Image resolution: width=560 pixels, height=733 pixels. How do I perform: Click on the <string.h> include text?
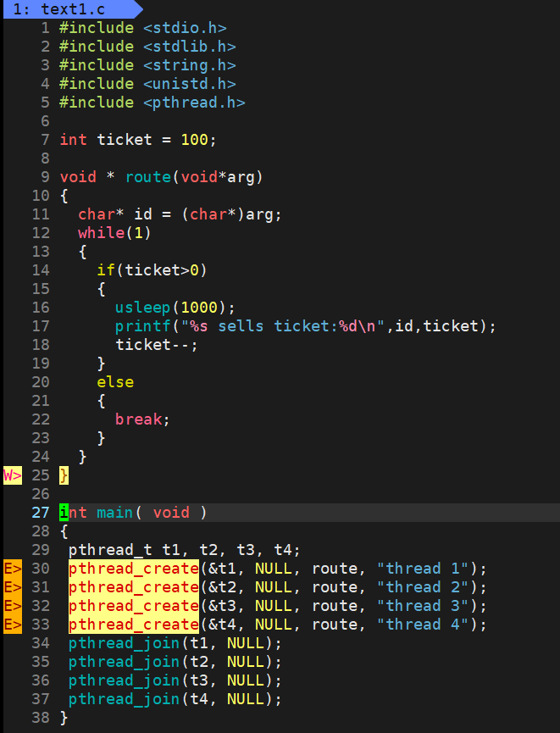189,65
